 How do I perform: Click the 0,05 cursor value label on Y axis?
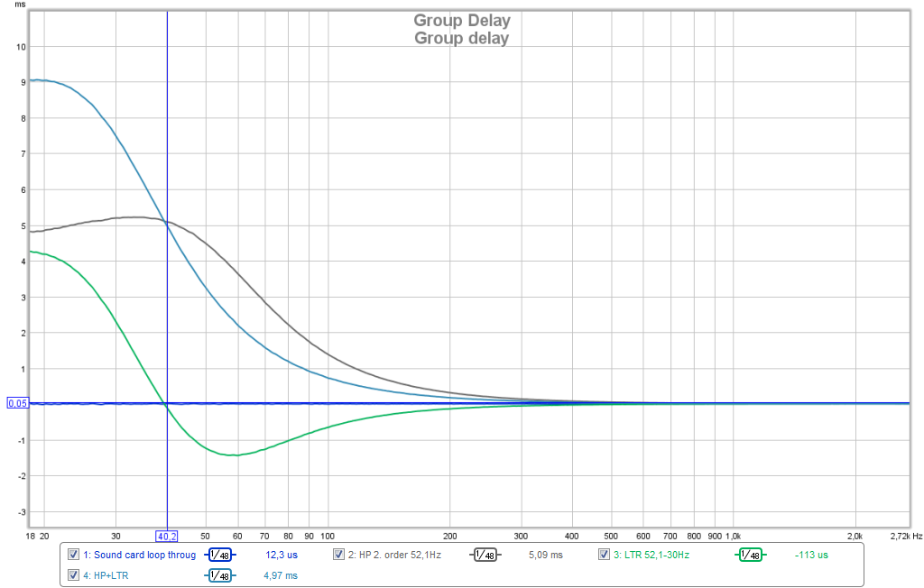point(18,404)
